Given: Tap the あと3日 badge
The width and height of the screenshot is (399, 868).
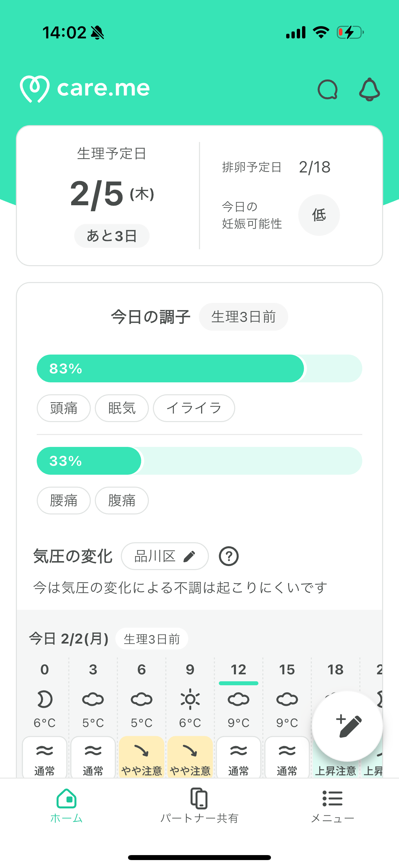Looking at the screenshot, I should [112, 235].
